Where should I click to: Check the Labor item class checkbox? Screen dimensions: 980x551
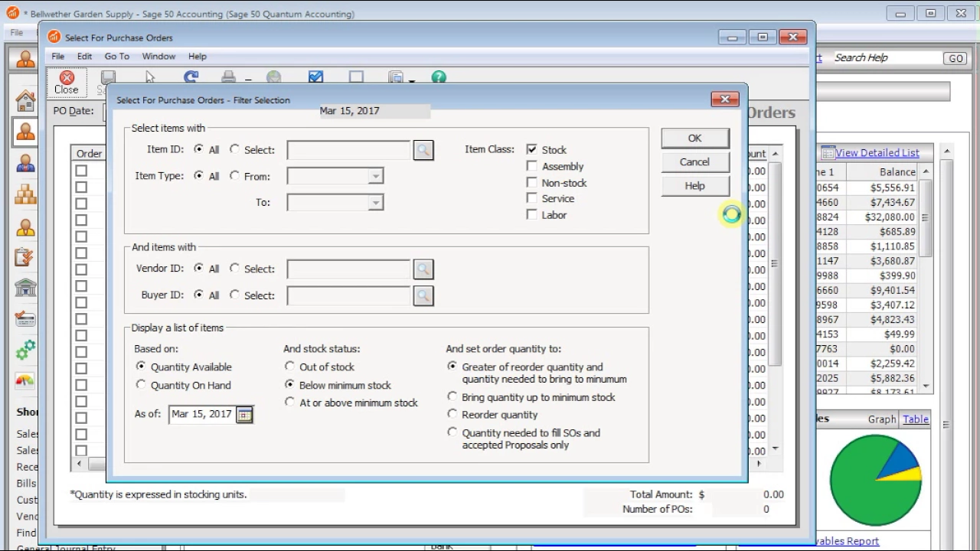click(x=531, y=215)
